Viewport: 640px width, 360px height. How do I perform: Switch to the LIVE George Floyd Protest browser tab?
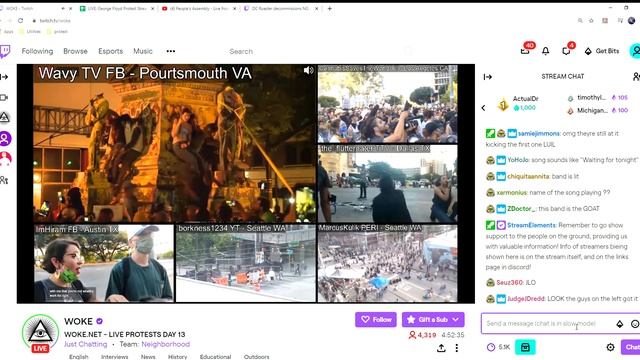click(x=117, y=8)
